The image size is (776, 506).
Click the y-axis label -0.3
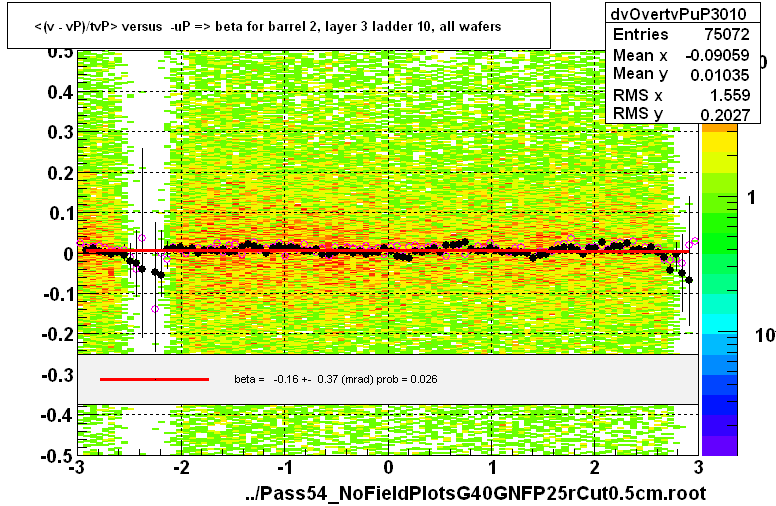[57, 375]
